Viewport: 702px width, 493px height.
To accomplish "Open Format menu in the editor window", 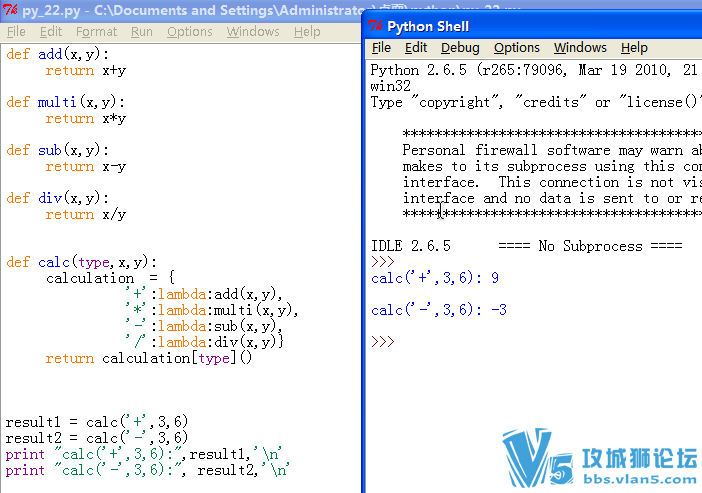I will pyautogui.click(x=96, y=32).
